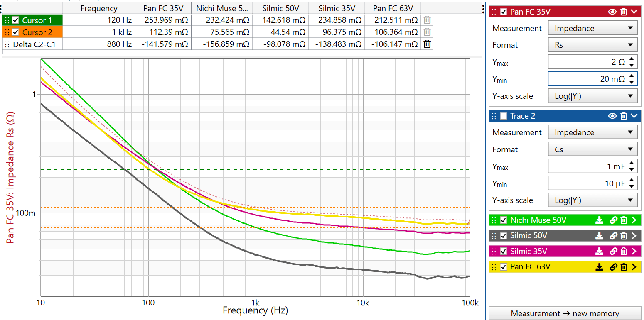This screenshot has width=644, height=320.
Task: Open Trace 2 Y-axis scale dropdown
Action: 593,200
